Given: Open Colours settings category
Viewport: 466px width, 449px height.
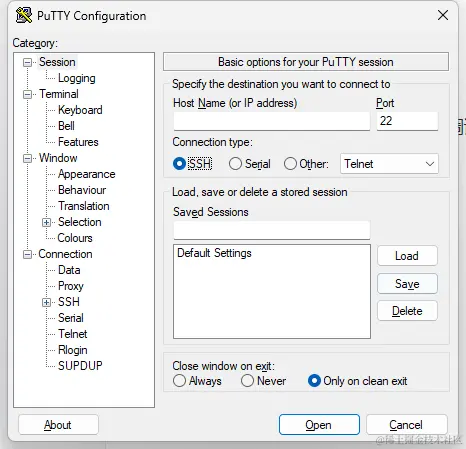Looking at the screenshot, I should 75,238.
